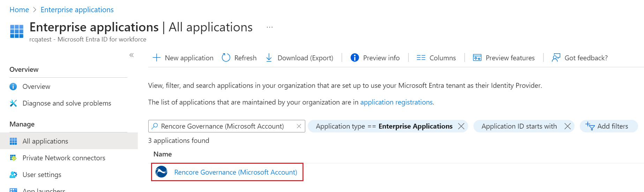Image resolution: width=644 pixels, height=192 pixels.
Task: Click 'rcqatest - Microsoft Entra ID for workforce' subtitle
Action: tap(88, 39)
